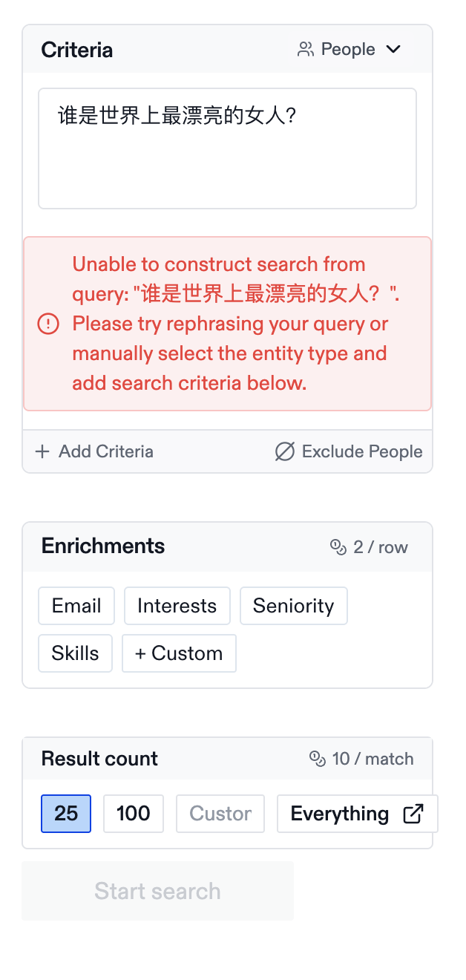Screen dimensions: 466x980
Task: Choose 100 as the result count
Action: 134,814
